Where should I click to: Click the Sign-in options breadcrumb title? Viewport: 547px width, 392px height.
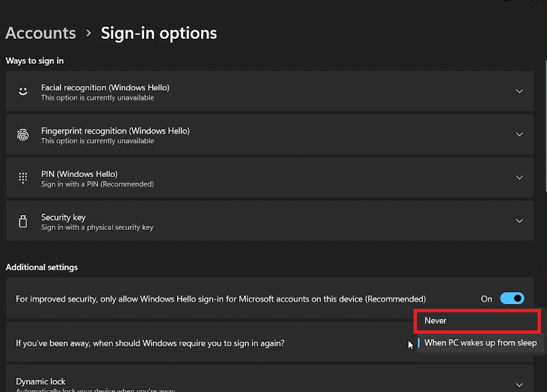(159, 34)
